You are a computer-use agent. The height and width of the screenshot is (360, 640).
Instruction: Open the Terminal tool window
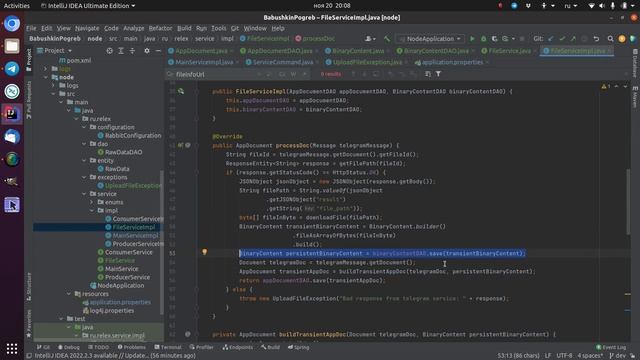(168, 347)
